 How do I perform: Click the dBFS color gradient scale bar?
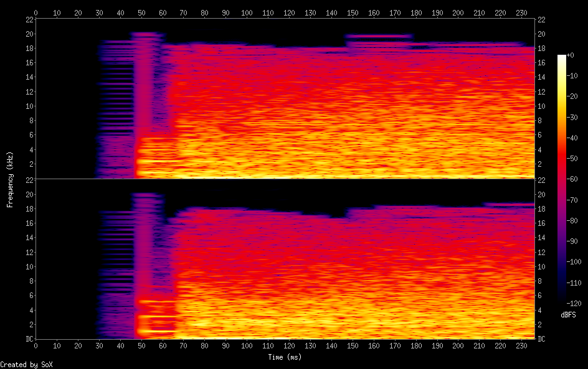click(x=561, y=179)
